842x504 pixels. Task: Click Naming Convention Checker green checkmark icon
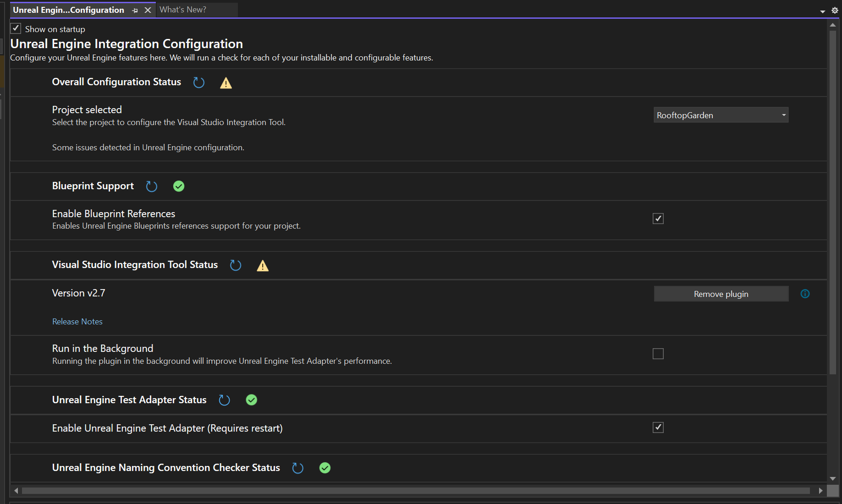tap(325, 468)
